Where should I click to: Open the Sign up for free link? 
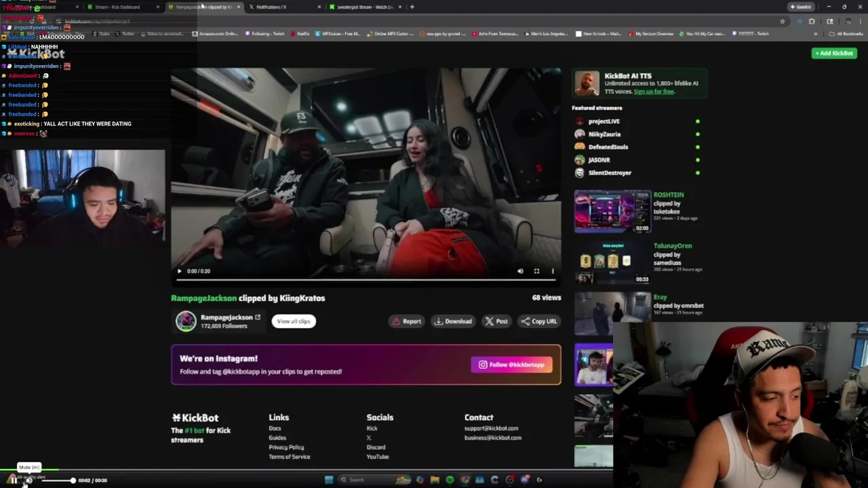click(654, 91)
